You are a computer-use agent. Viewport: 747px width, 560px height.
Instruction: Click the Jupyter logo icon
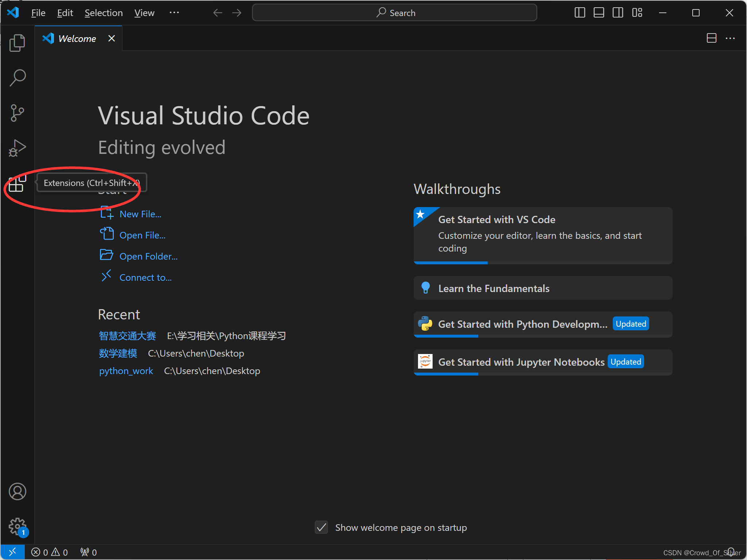(425, 361)
